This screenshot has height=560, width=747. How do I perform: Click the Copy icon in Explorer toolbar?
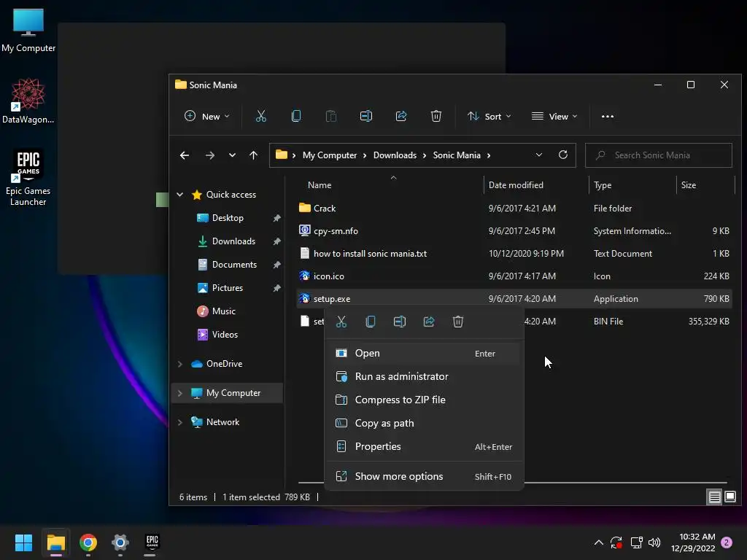(x=296, y=116)
